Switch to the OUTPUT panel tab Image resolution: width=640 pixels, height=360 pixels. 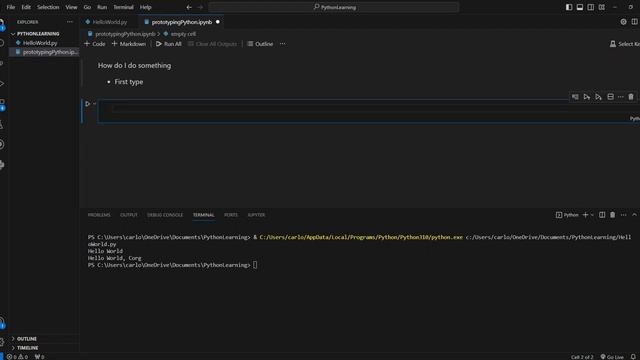pos(129,215)
